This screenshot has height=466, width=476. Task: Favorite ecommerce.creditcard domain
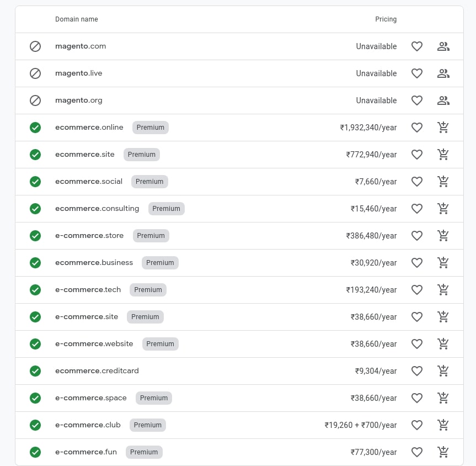click(417, 371)
